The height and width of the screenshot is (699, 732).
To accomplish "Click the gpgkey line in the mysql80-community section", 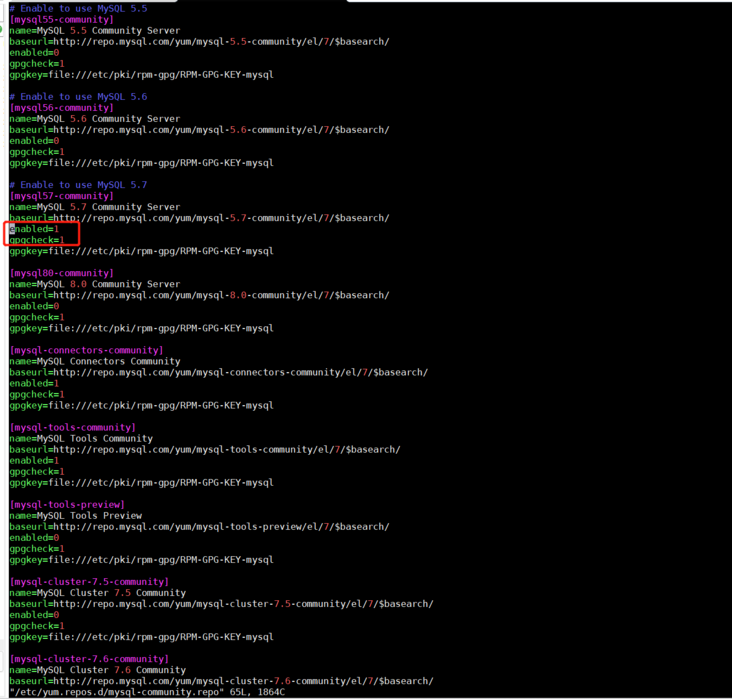I will click(x=141, y=328).
